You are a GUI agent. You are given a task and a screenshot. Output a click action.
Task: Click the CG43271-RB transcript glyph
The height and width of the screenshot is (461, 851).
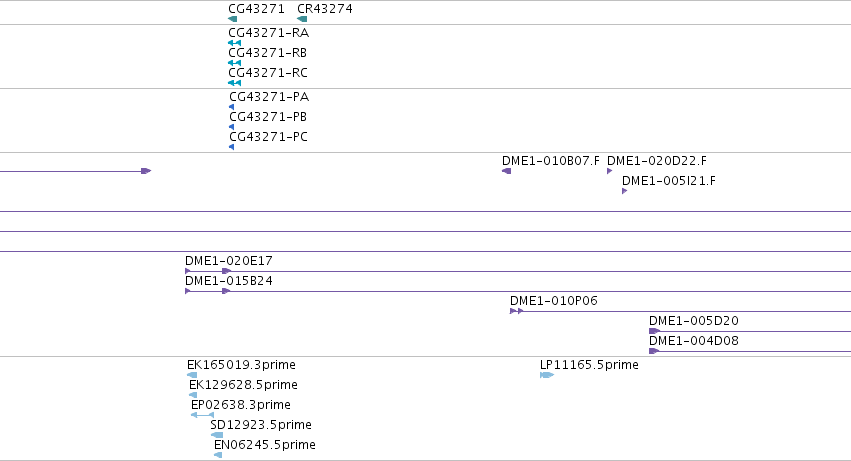pyautogui.click(x=234, y=63)
